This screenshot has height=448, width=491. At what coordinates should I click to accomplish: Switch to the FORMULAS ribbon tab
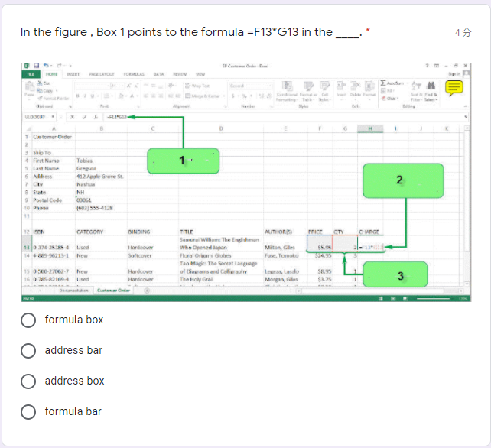click(134, 74)
